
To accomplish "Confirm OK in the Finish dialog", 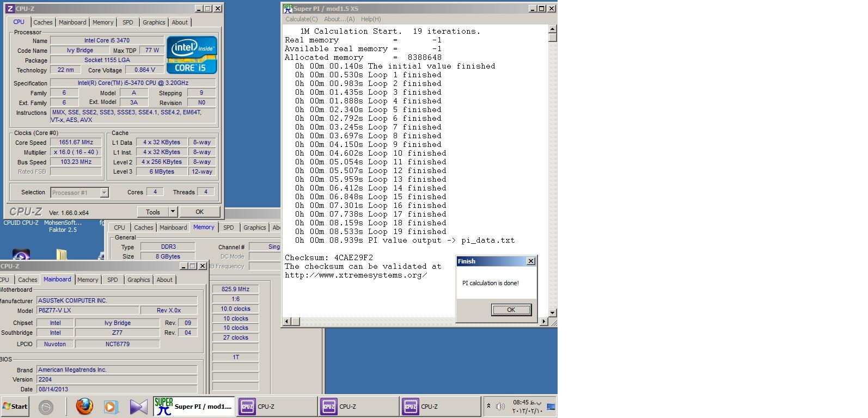I will point(511,310).
